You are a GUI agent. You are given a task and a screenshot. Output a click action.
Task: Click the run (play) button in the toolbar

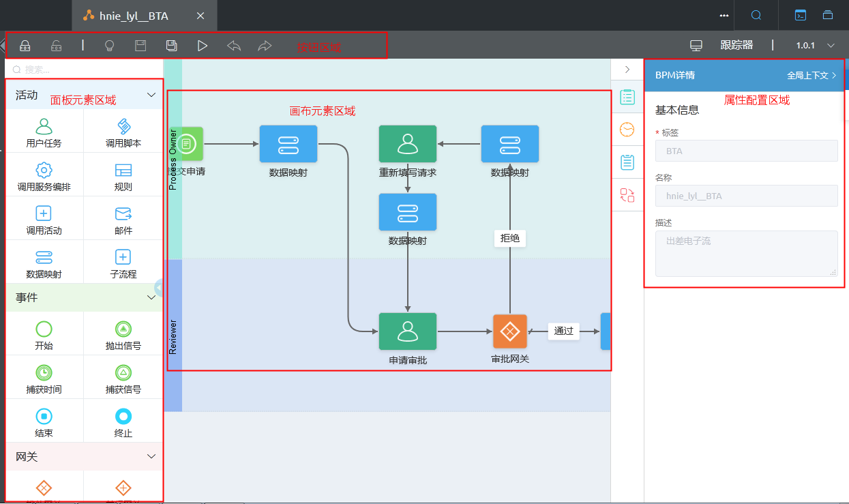203,46
